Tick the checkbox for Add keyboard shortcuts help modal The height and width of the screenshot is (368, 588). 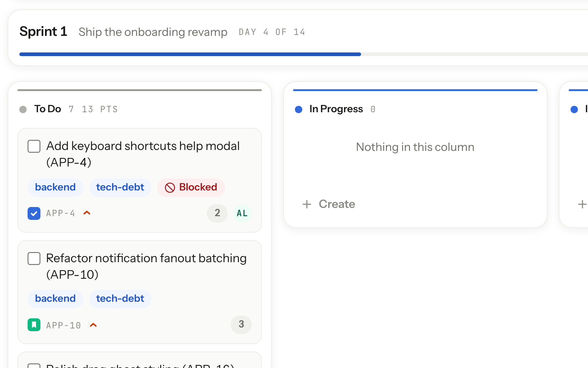(x=34, y=146)
